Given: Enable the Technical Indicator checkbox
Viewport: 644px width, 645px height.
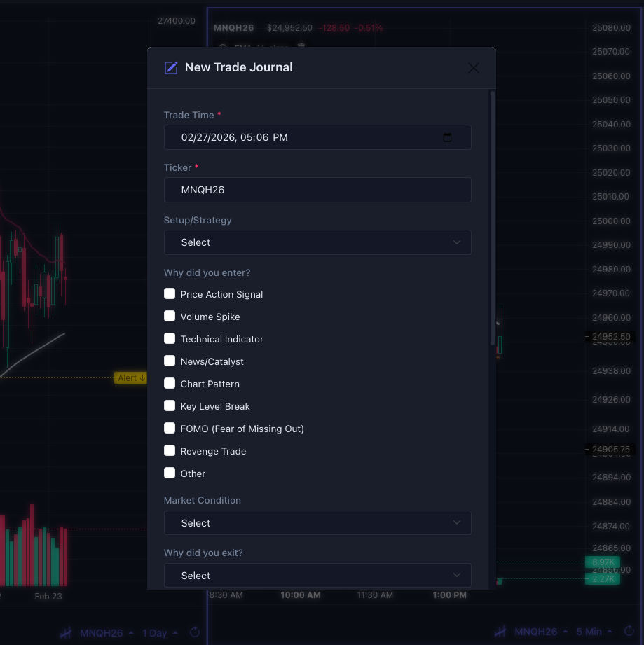Looking at the screenshot, I should pyautogui.click(x=170, y=338).
